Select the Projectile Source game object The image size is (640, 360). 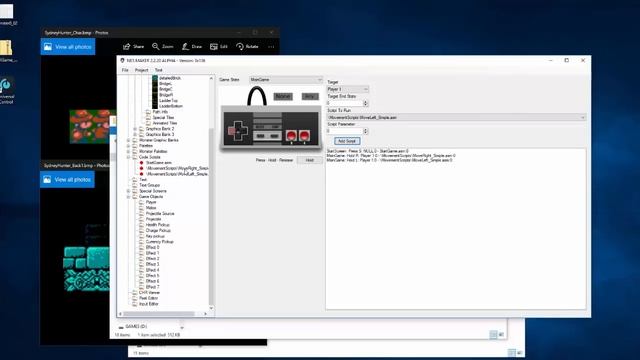160,213
